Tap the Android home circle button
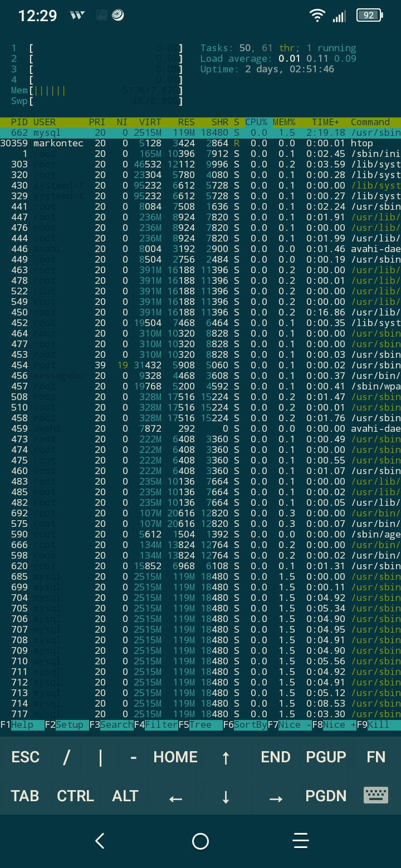 coord(200,841)
